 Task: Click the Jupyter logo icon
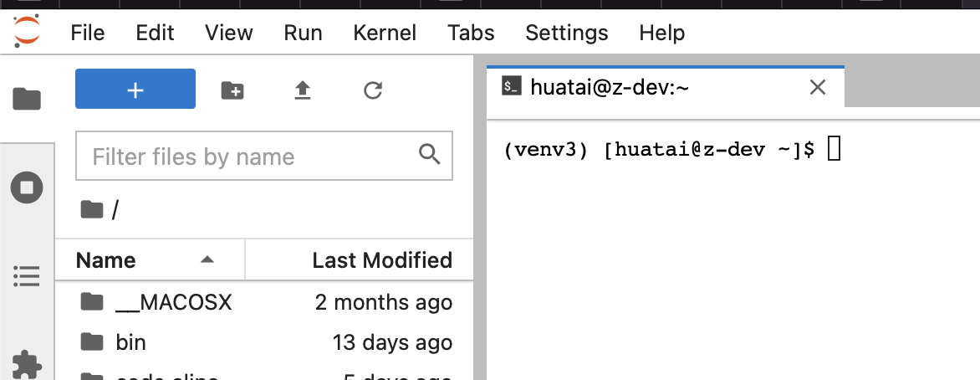[26, 33]
